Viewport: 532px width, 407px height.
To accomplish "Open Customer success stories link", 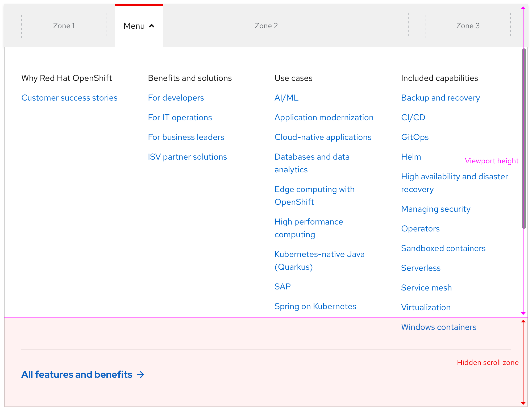I will click(69, 98).
